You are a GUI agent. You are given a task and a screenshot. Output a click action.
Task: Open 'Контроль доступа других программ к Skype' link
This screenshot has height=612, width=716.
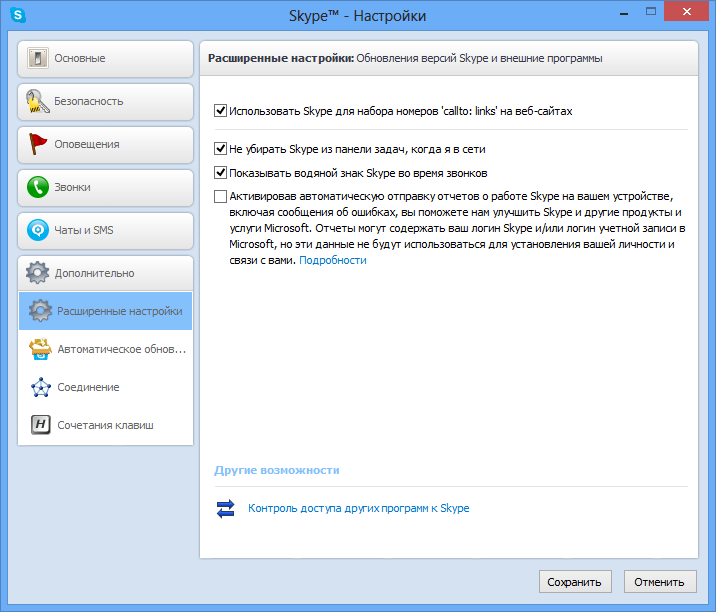pos(358,508)
